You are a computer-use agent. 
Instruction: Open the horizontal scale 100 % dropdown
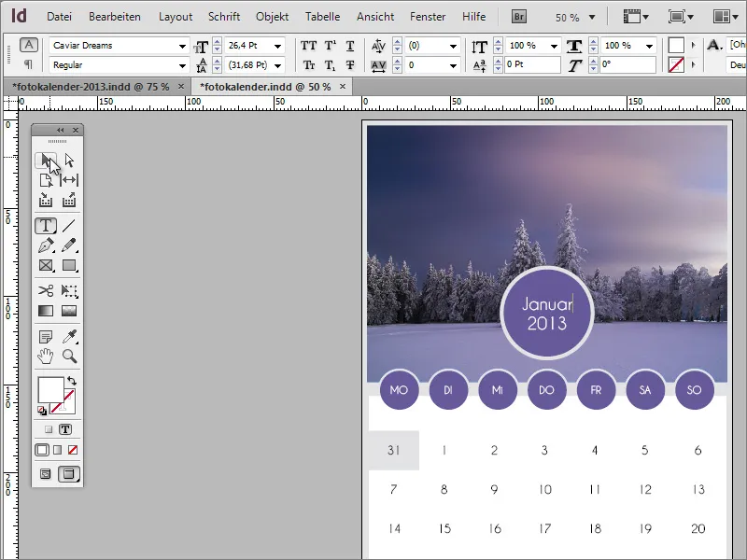point(649,46)
